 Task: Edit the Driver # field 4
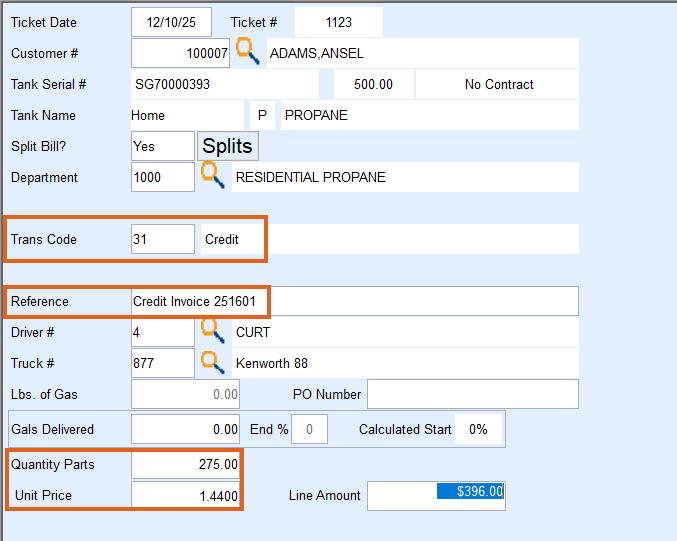tap(163, 332)
